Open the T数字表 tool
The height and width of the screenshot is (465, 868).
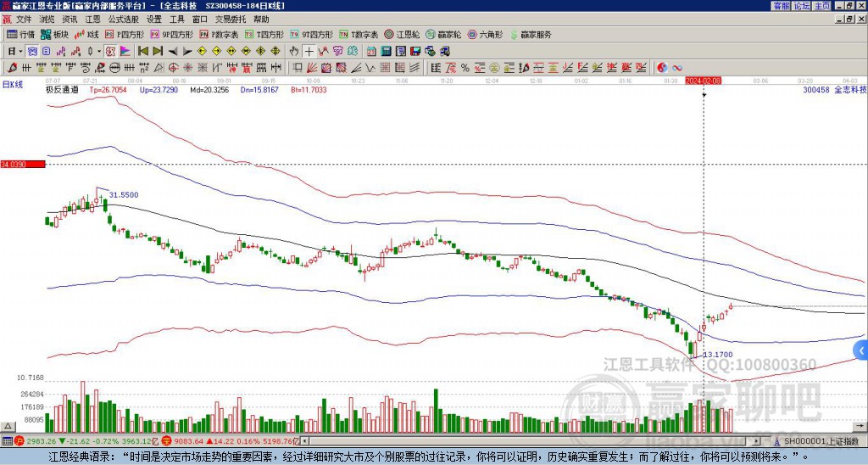359,34
